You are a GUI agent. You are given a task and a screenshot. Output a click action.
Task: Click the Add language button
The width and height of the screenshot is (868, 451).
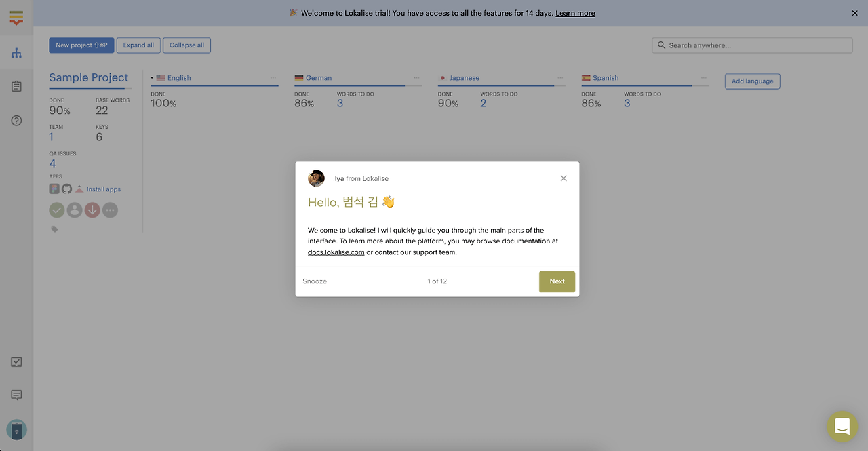pyautogui.click(x=752, y=81)
